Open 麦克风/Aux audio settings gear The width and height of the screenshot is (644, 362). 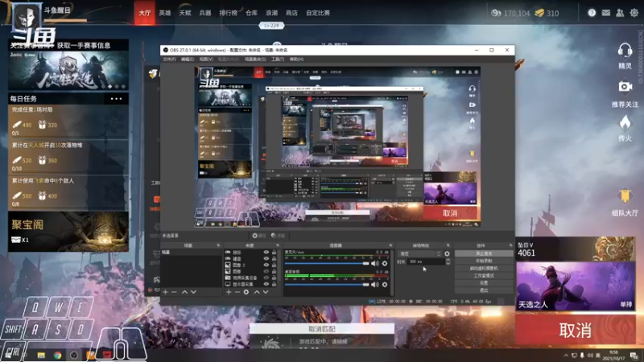385,264
